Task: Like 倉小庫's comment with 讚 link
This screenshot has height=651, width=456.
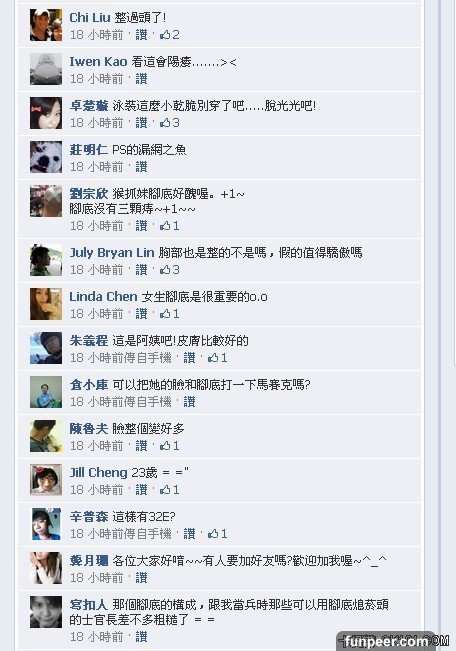Action: click(189, 402)
